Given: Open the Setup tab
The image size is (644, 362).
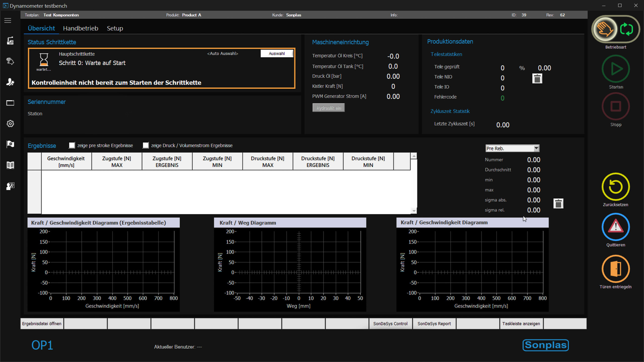Looking at the screenshot, I should 115,28.
